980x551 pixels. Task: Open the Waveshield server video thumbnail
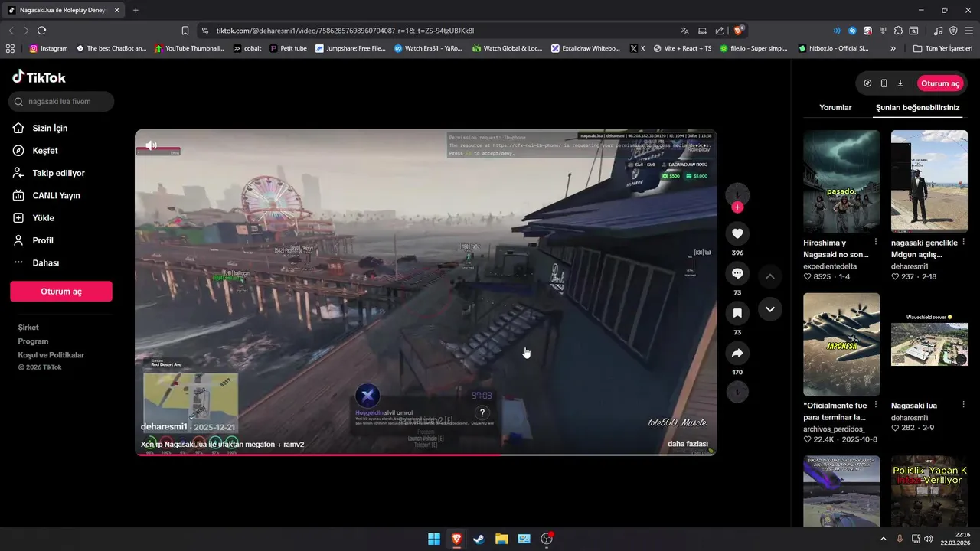[929, 344]
